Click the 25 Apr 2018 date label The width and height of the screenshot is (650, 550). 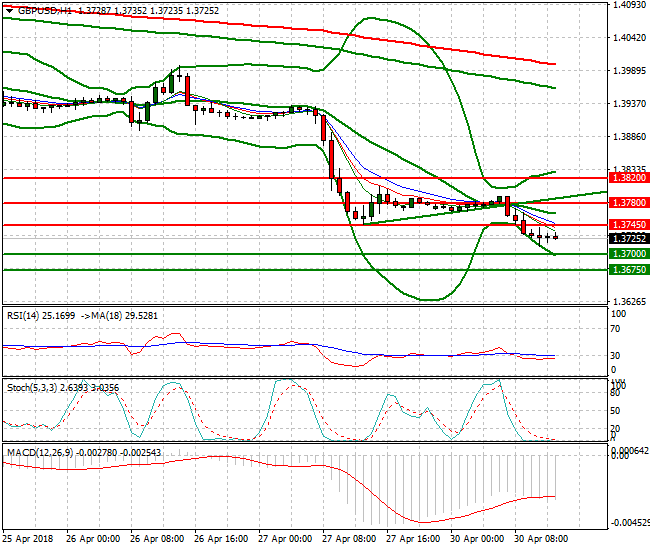(28, 539)
